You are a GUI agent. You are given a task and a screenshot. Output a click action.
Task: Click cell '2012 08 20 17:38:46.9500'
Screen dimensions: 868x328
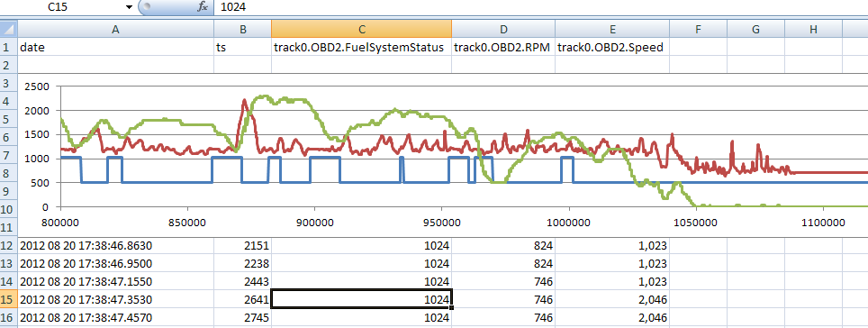[115, 264]
